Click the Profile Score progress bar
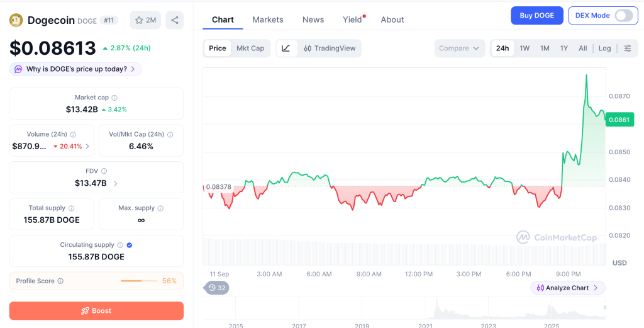 click(x=139, y=281)
